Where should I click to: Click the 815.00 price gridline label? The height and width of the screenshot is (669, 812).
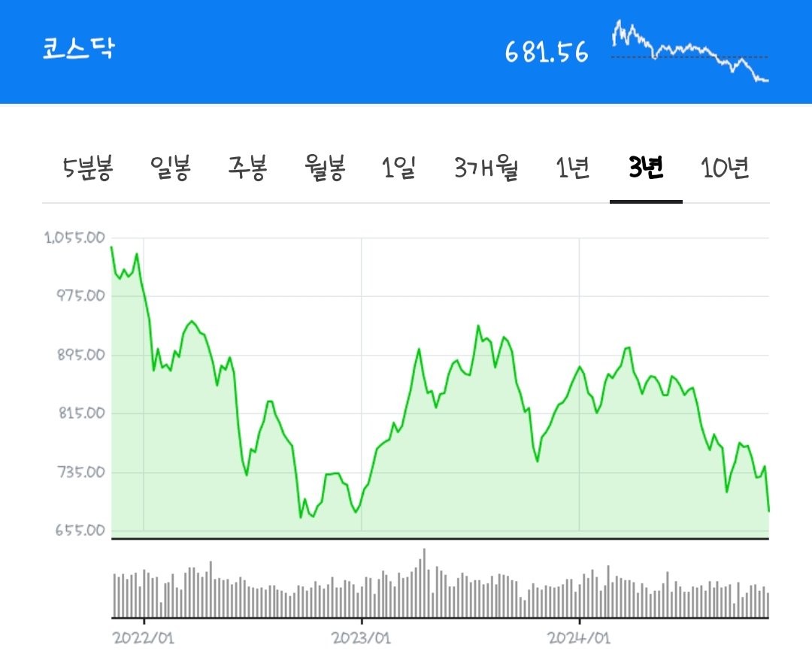81,413
